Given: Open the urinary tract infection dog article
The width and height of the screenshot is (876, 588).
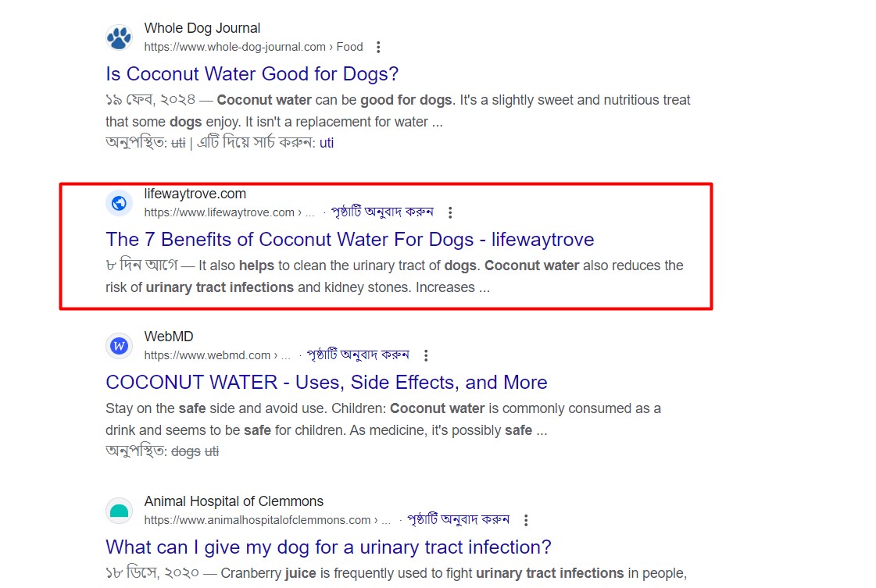Looking at the screenshot, I should (x=328, y=547).
